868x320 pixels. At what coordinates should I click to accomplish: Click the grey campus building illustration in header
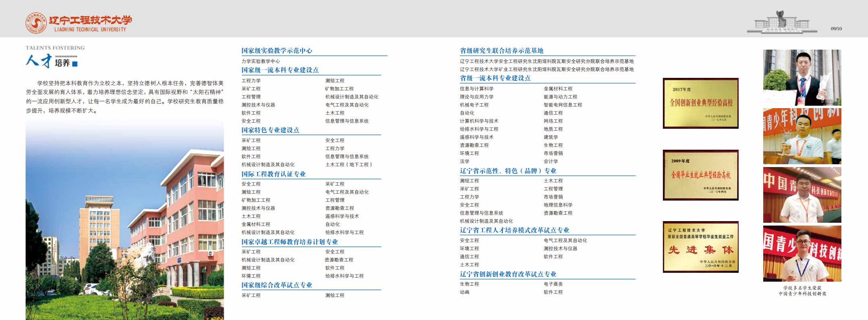(x=782, y=22)
